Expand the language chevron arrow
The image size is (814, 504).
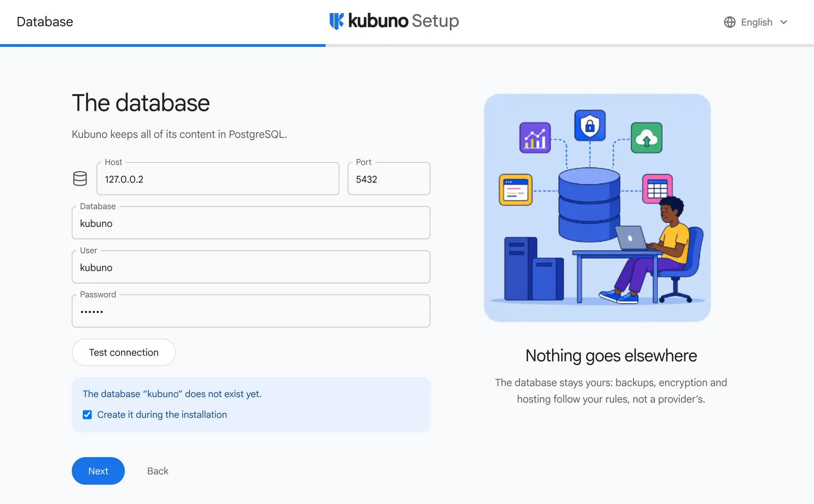tap(783, 22)
